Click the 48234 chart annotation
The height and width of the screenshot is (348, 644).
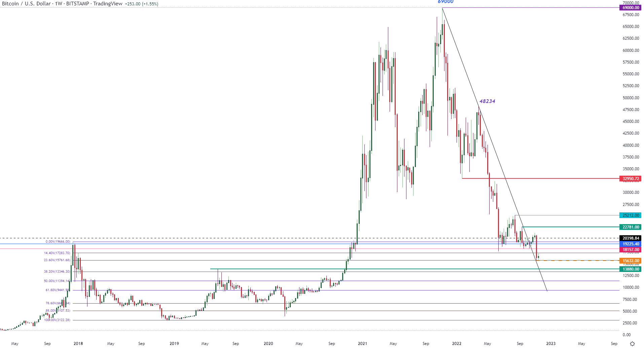point(487,101)
